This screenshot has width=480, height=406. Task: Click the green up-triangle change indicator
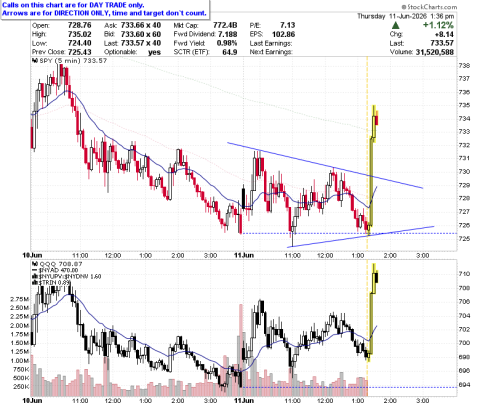[x=395, y=25]
